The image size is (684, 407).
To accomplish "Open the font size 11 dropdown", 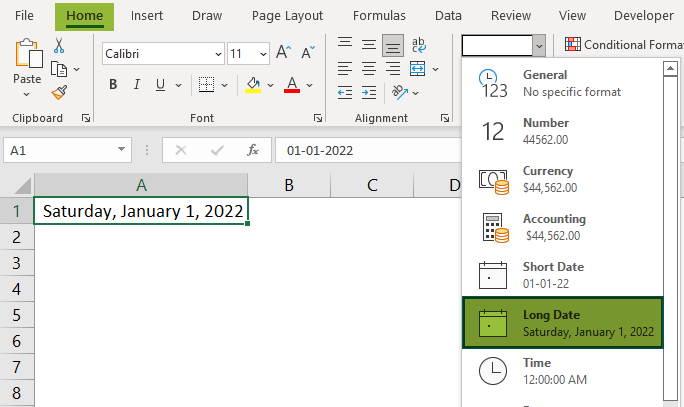I will pyautogui.click(x=263, y=54).
